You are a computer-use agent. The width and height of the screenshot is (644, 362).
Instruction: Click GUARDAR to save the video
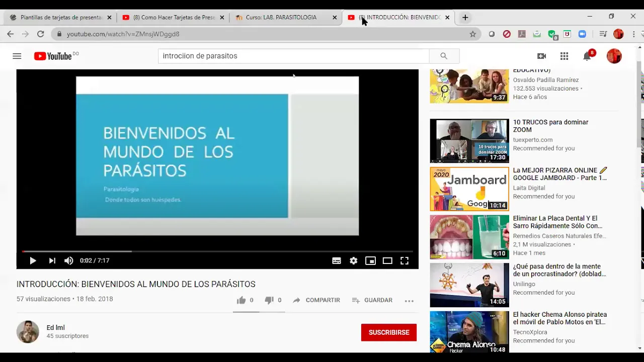coord(372,300)
